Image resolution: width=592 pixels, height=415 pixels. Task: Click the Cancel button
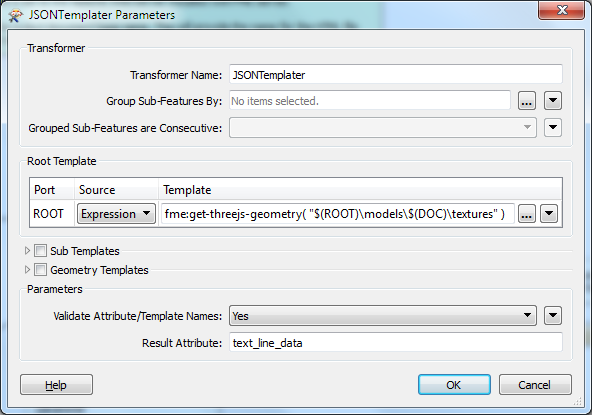535,385
